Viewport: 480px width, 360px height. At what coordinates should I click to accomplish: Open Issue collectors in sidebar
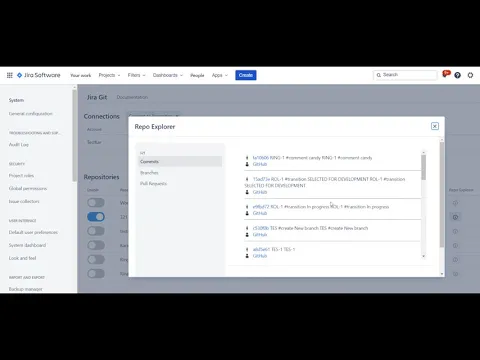click(24, 201)
